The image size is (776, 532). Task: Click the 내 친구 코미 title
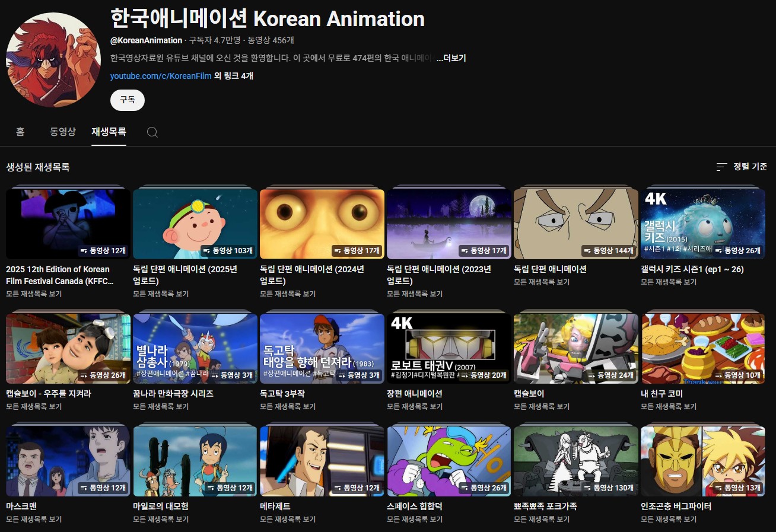[x=662, y=394]
